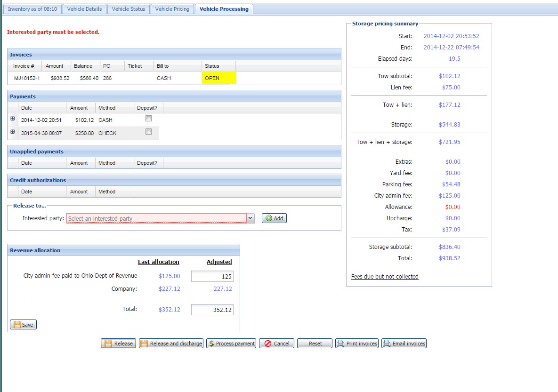Click the yellow OPEN status cell
This screenshot has height=392, width=558.
219,78
